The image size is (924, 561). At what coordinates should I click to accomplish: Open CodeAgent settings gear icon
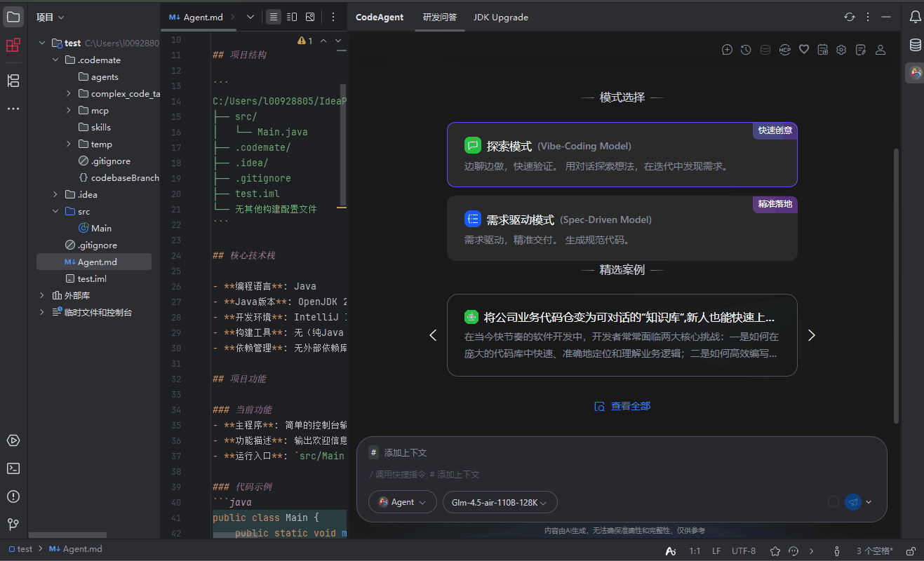click(x=841, y=50)
